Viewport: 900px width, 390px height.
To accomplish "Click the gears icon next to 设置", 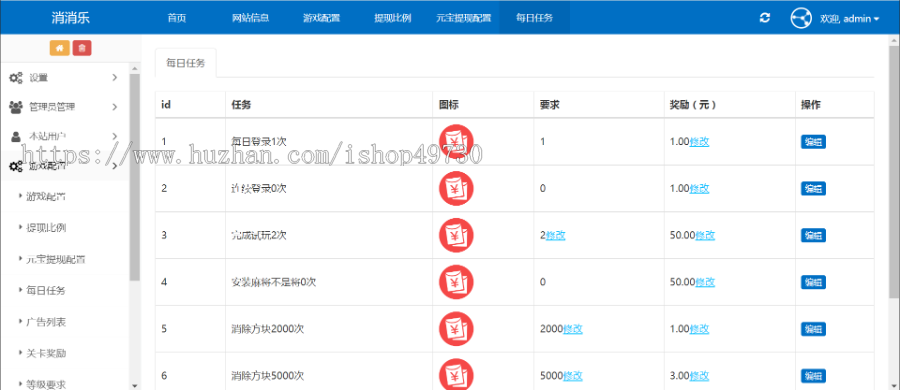I will point(16,78).
